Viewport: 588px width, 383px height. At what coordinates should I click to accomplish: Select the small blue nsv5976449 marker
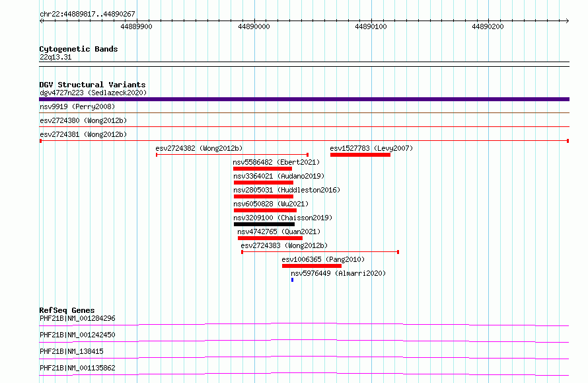[293, 280]
